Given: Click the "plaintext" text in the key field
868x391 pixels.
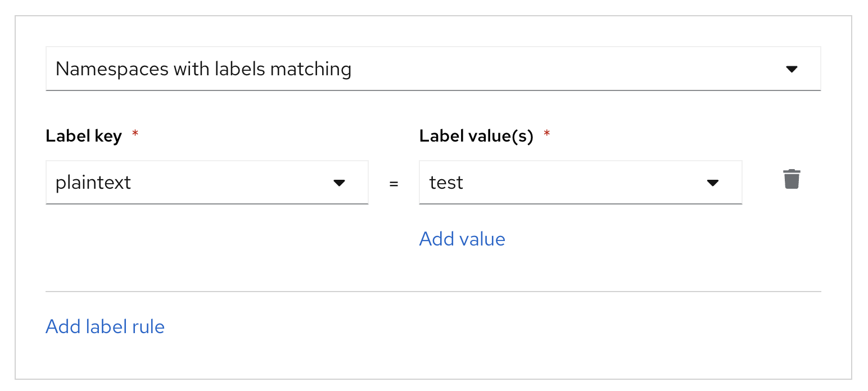Looking at the screenshot, I should (93, 183).
